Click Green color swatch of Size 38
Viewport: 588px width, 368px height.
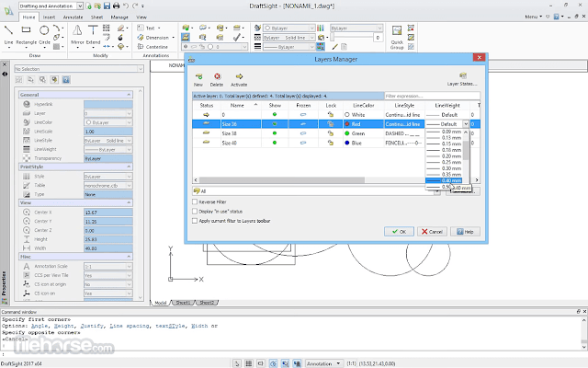347,133
